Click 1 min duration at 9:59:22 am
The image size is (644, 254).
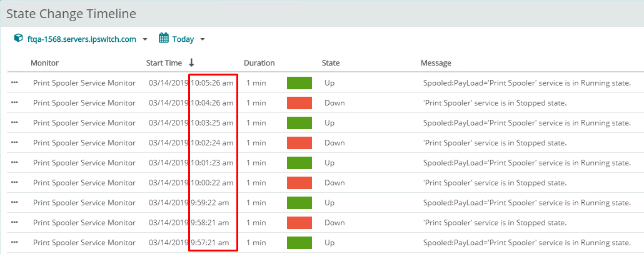click(256, 202)
